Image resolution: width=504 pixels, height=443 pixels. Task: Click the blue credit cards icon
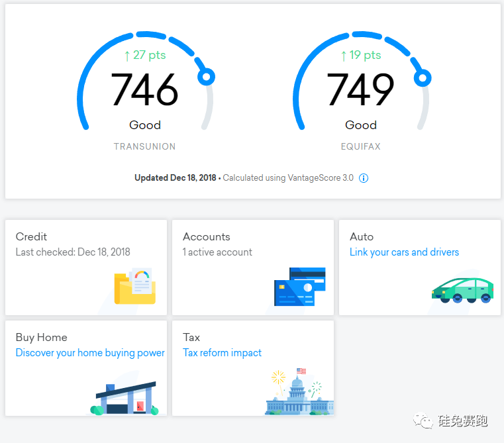click(x=300, y=287)
